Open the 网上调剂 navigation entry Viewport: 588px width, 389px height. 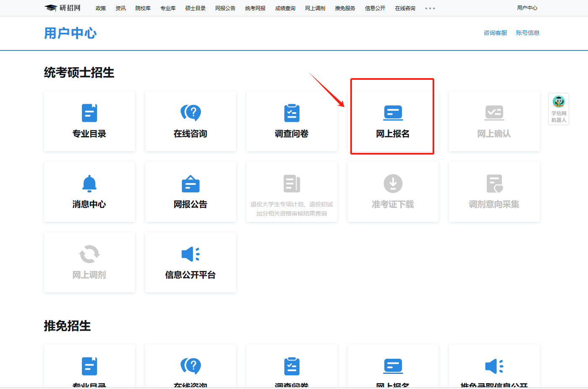[x=315, y=8]
